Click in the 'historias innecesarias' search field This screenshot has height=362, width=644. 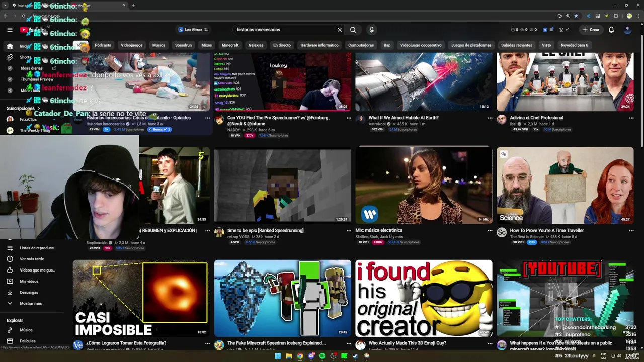coord(284,30)
